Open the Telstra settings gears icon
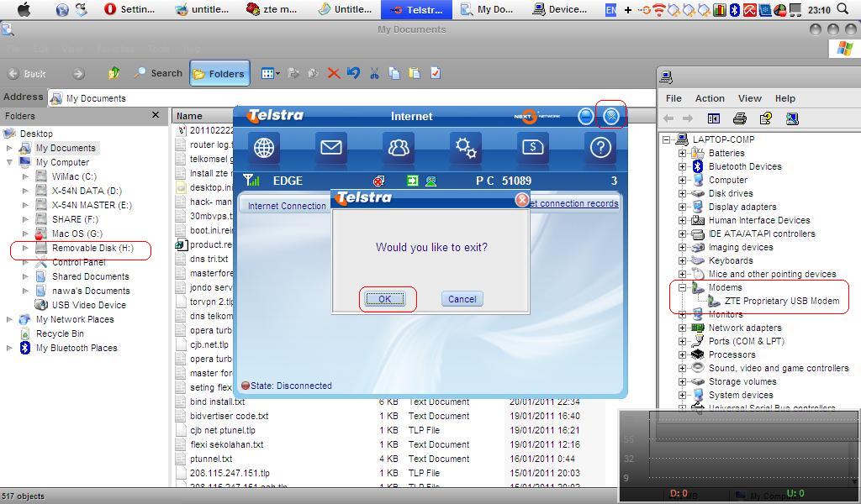This screenshot has width=861, height=504. pos(466,148)
